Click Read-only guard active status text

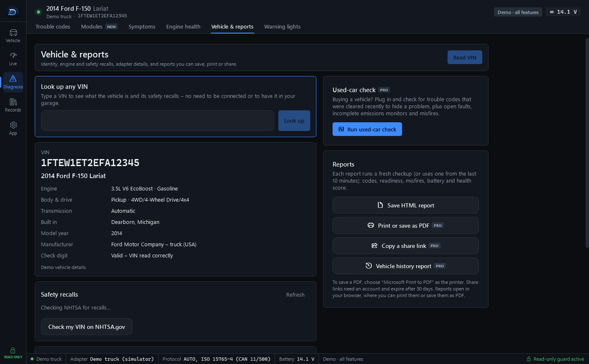point(558,359)
